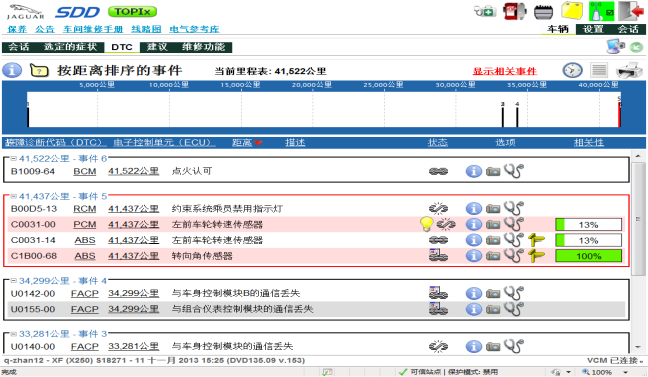Sort by 相关性 column header
The image size is (648, 377).
coord(588,143)
